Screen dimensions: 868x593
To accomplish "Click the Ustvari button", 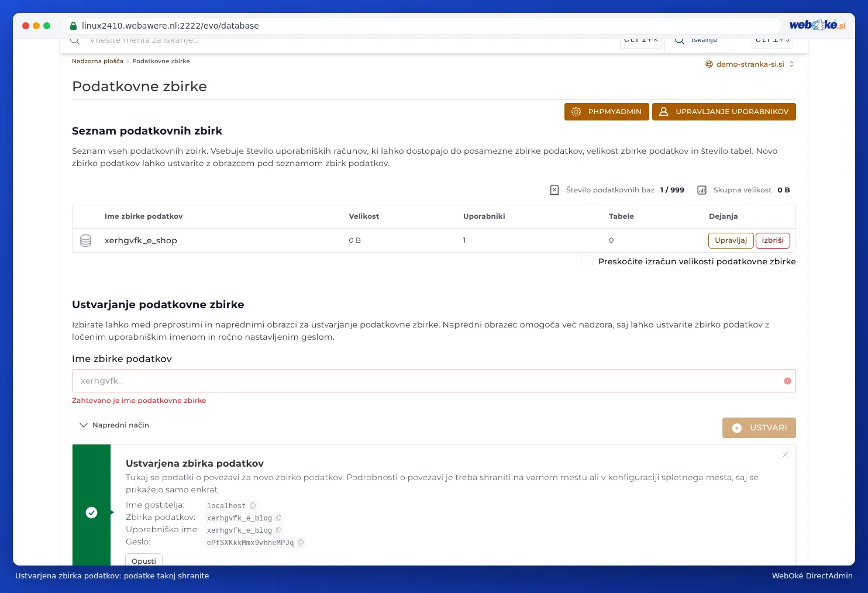I will pyautogui.click(x=759, y=428).
